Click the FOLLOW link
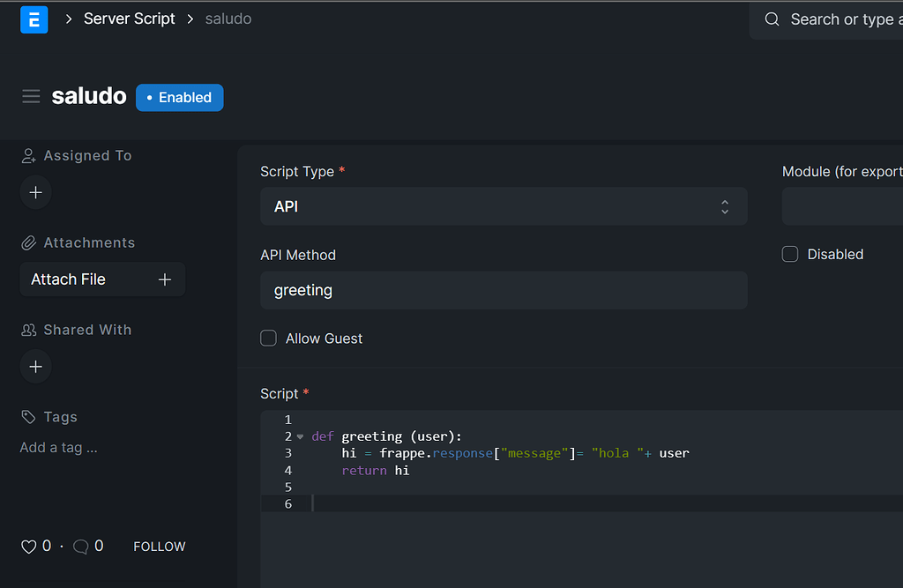This screenshot has width=903, height=588. (x=159, y=546)
